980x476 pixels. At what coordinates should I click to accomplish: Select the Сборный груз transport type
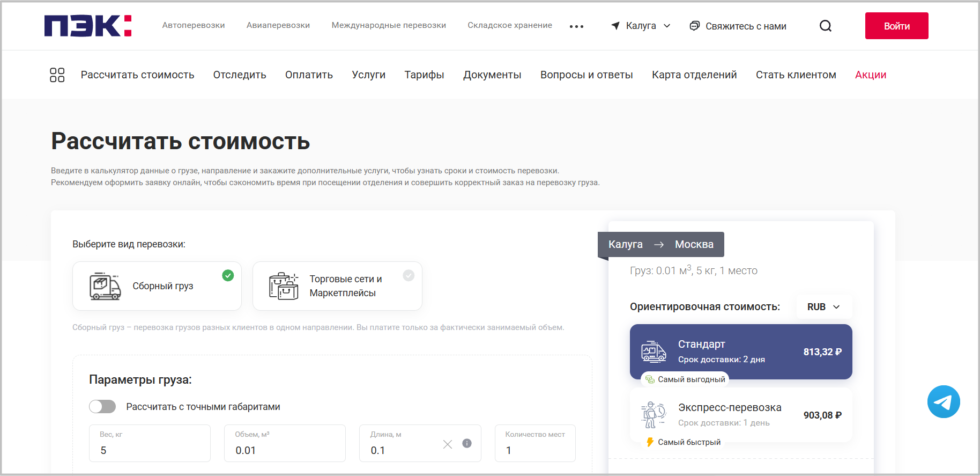click(157, 286)
